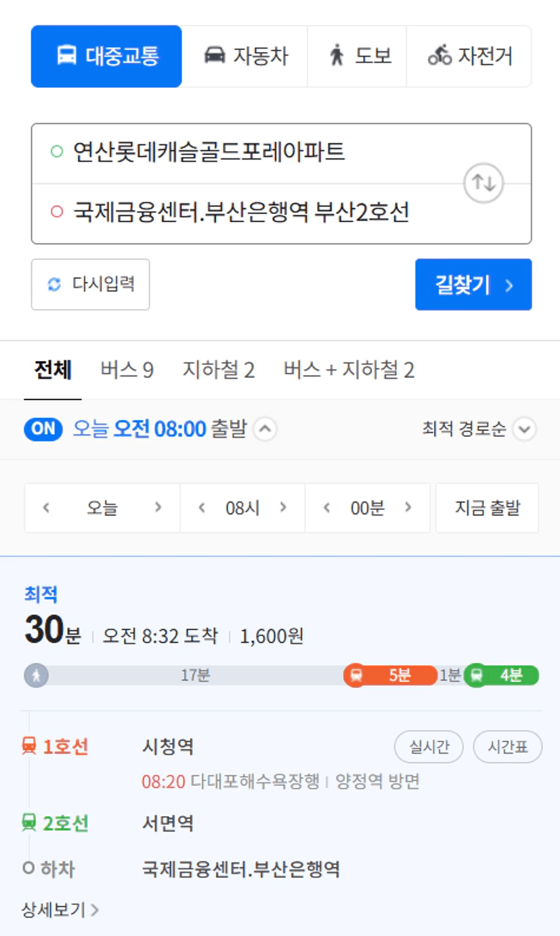Go to previous day left of 오늘

click(x=46, y=507)
